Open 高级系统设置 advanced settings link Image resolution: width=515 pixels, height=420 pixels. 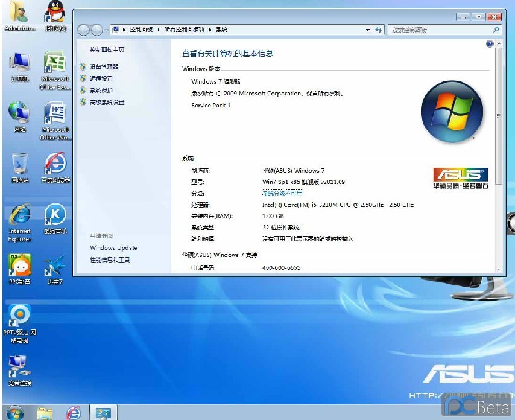point(107,102)
